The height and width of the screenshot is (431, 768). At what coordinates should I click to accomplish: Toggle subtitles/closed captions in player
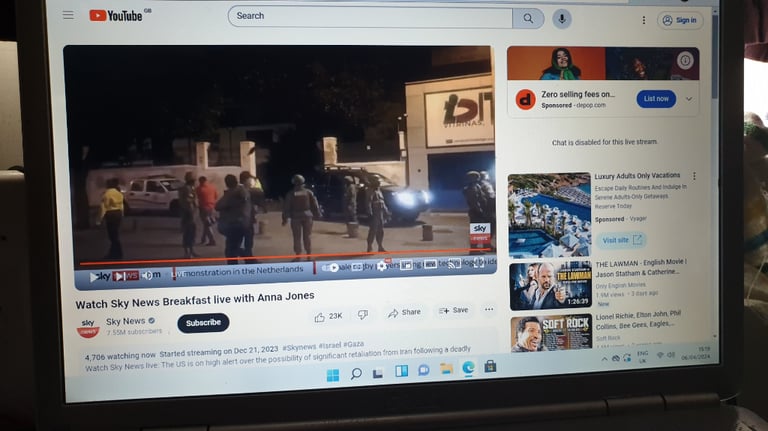coord(358,267)
